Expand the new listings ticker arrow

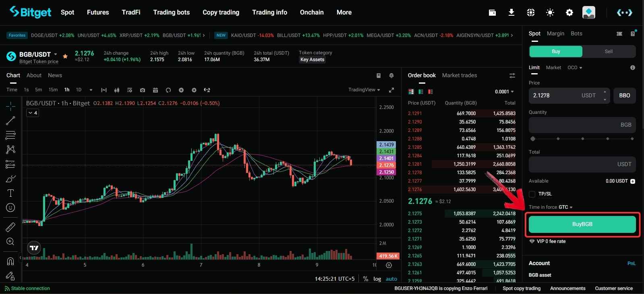[x=512, y=35]
